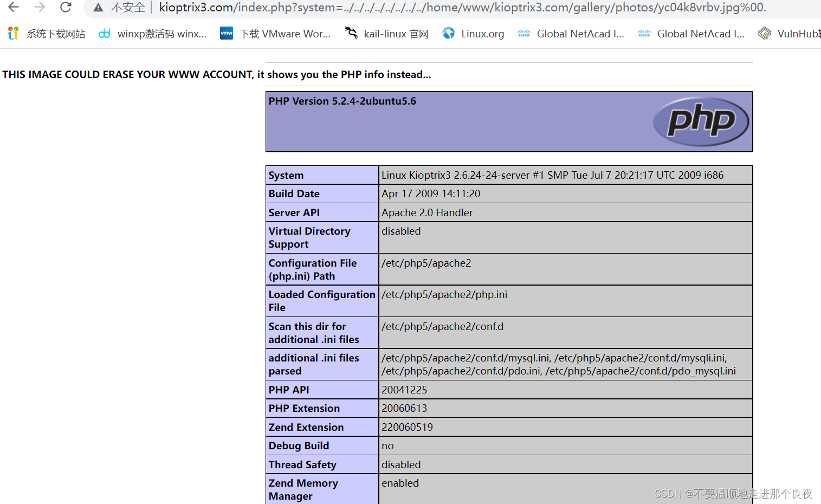
Task: Click the Loaded Configuration File label
Action: [322, 301]
